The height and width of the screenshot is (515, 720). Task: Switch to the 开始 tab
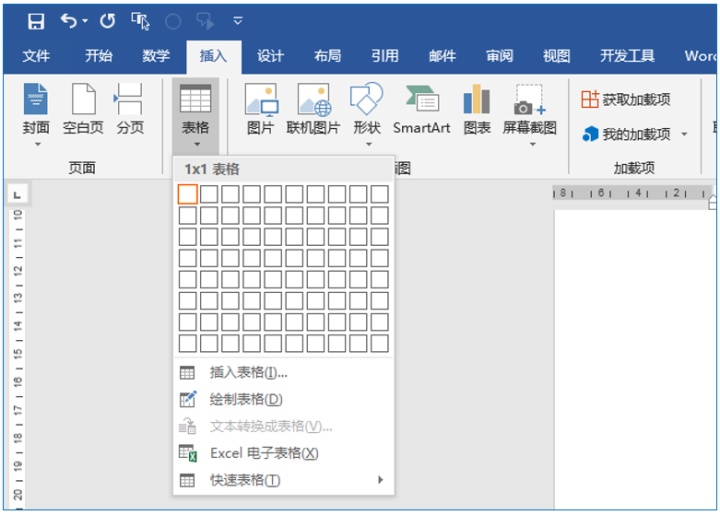pos(98,56)
